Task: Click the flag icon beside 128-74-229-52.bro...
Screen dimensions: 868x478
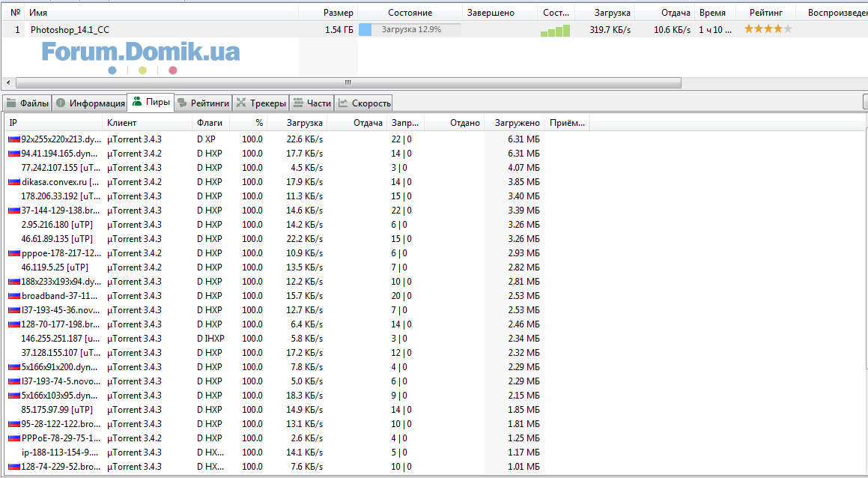Action: click(14, 466)
